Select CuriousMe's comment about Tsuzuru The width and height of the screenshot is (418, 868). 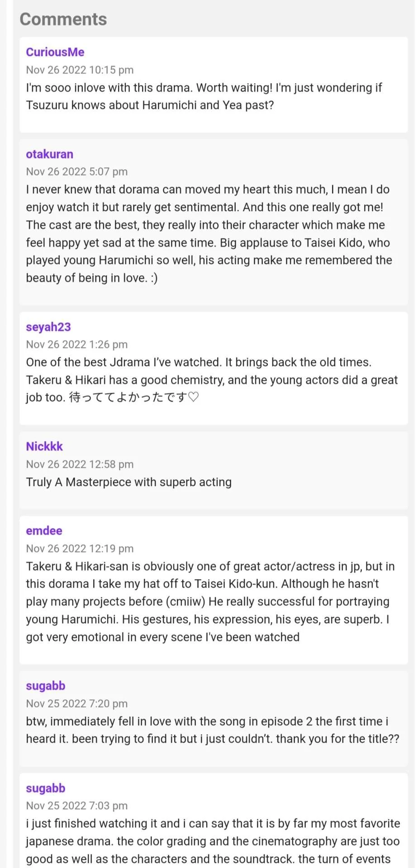pyautogui.click(x=204, y=96)
